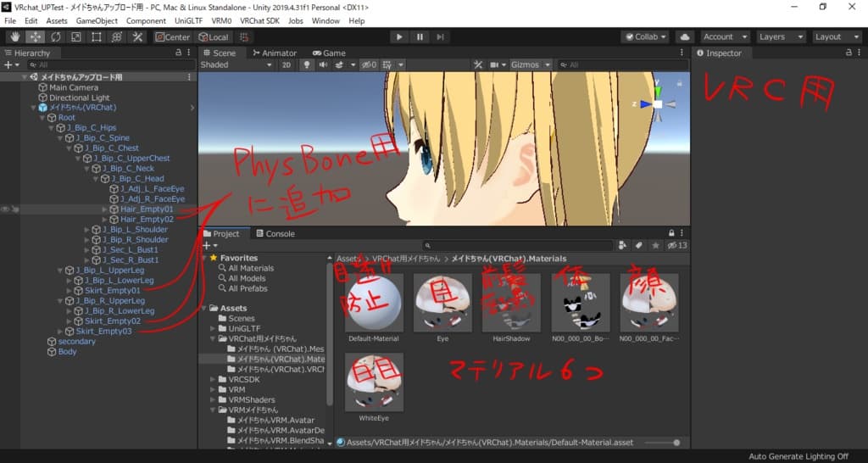Search by label icon in Project
The image size is (868, 463).
[x=639, y=245]
